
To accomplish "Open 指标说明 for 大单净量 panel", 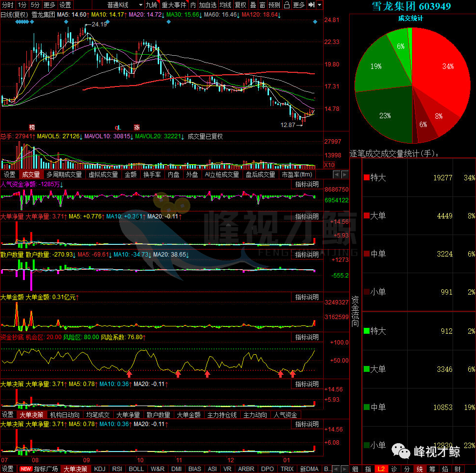I will pos(307,216).
